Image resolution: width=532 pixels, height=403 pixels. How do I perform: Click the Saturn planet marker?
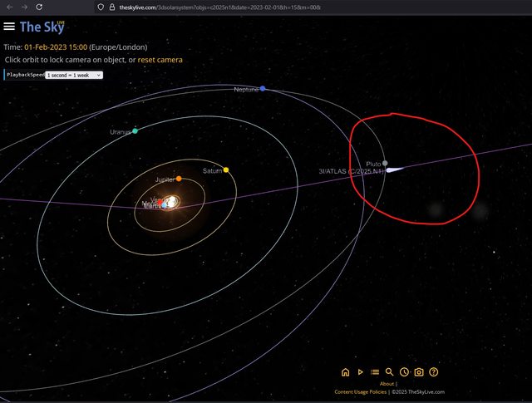[x=226, y=170]
